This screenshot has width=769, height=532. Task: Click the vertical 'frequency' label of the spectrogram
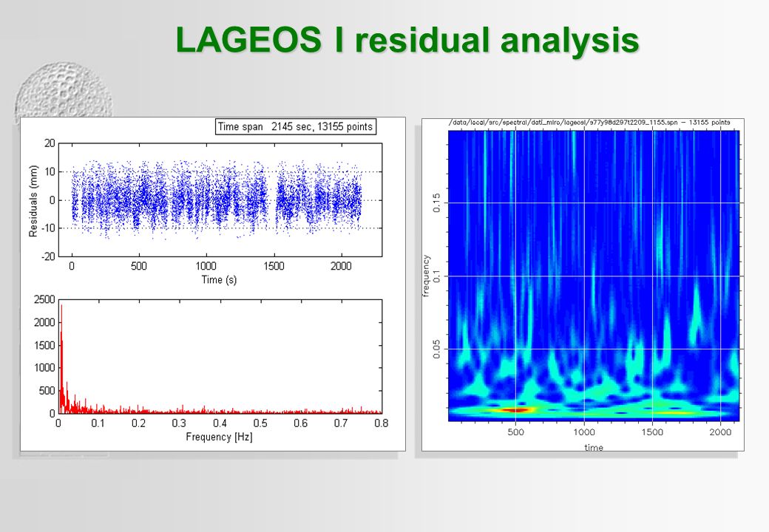click(426, 276)
